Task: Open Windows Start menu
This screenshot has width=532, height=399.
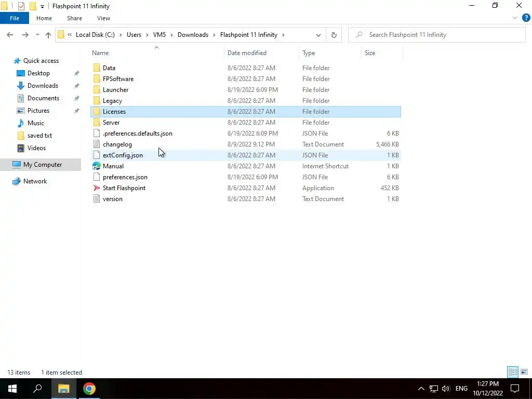Action: coord(12,389)
